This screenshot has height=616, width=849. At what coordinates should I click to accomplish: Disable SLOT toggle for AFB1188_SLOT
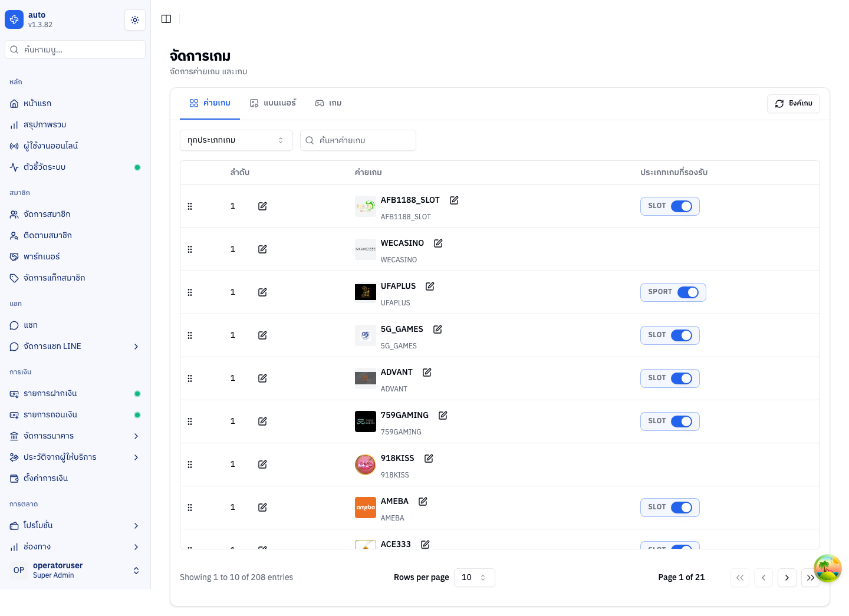[682, 206]
